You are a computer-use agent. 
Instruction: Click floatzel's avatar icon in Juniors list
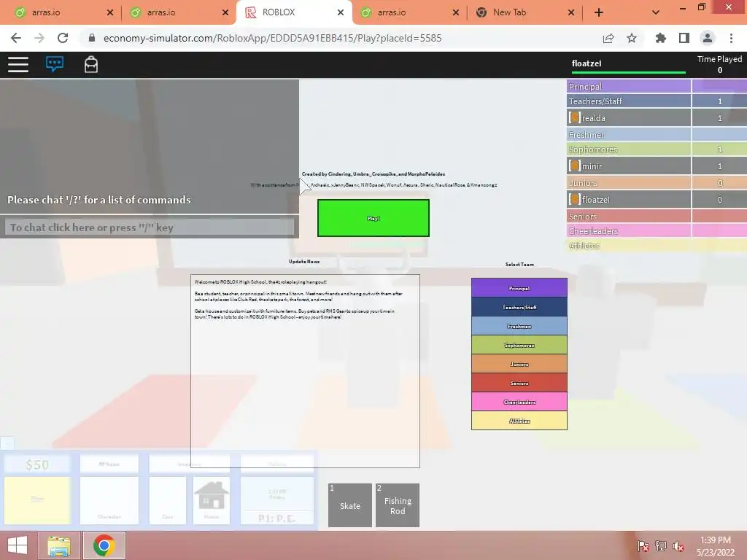pos(575,199)
